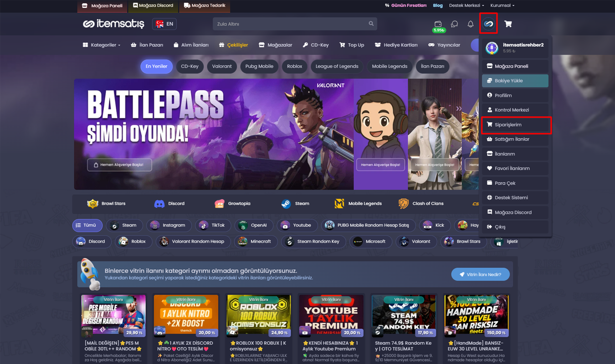This screenshot has width=615, height=364.
Task: Open the notifications bell icon
Action: tap(471, 24)
